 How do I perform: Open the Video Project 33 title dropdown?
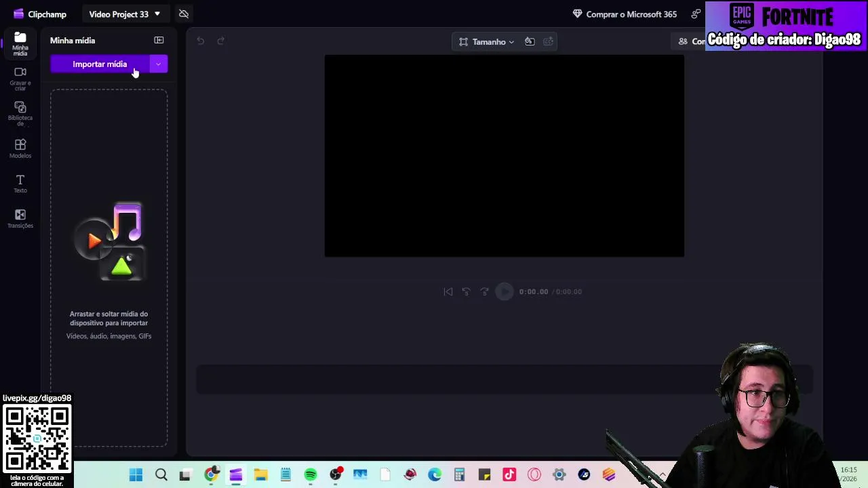click(x=125, y=14)
